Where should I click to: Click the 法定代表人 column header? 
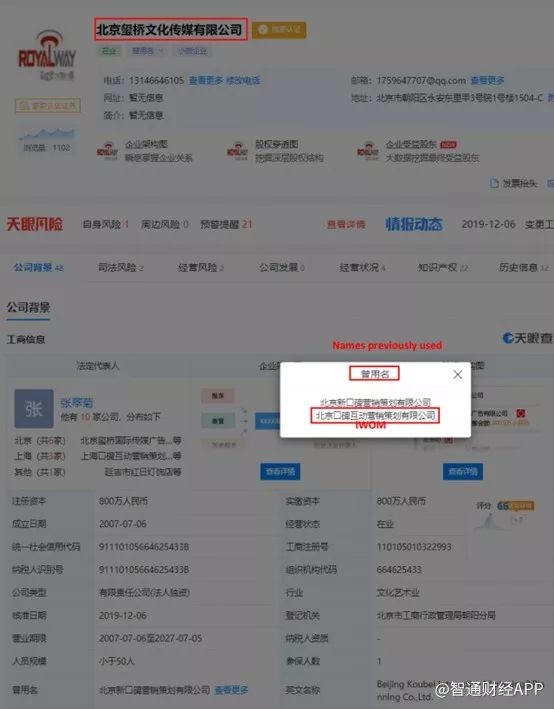[x=98, y=366]
